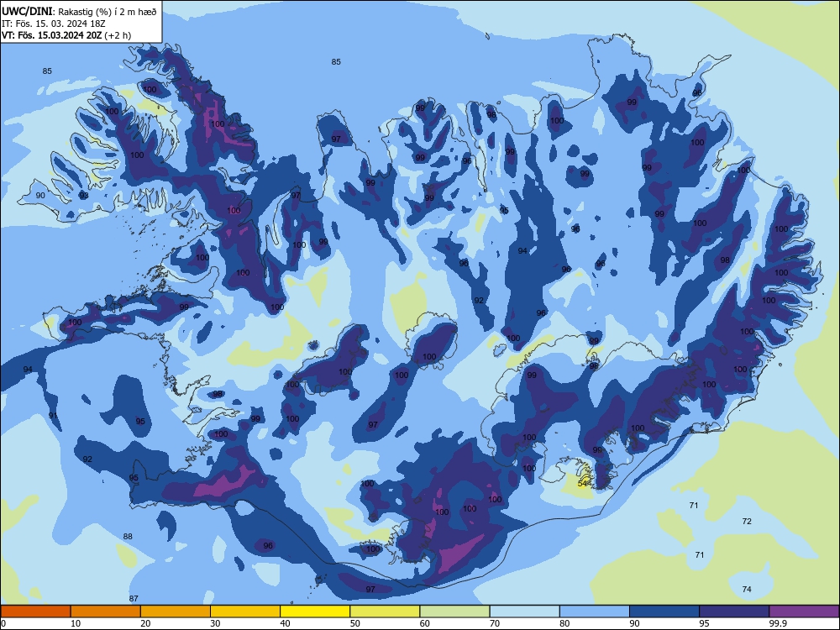Click the 60-70 light green legend swatch
The width and height of the screenshot is (840, 630).
pos(454,612)
